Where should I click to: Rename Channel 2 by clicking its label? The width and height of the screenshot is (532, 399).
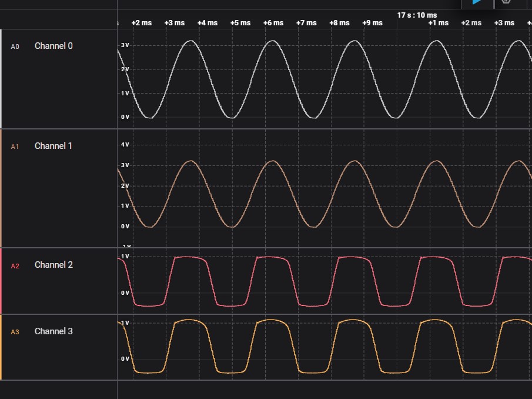[x=52, y=265]
